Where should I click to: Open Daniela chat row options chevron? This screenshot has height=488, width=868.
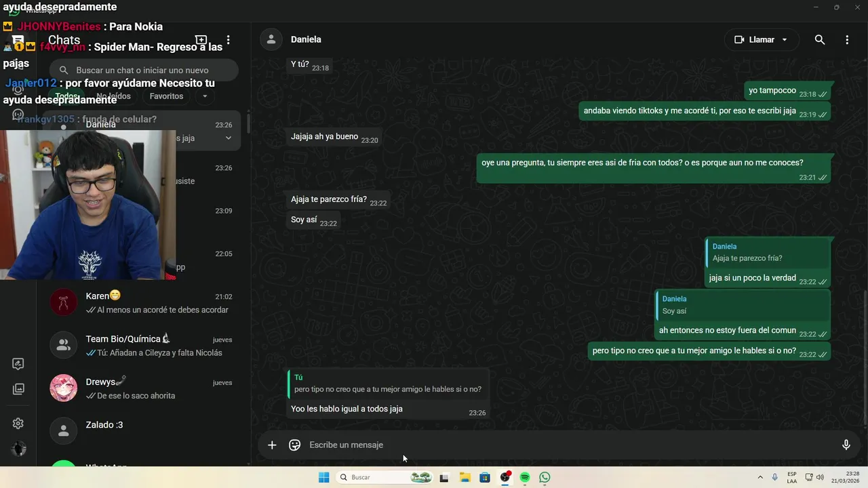228,138
